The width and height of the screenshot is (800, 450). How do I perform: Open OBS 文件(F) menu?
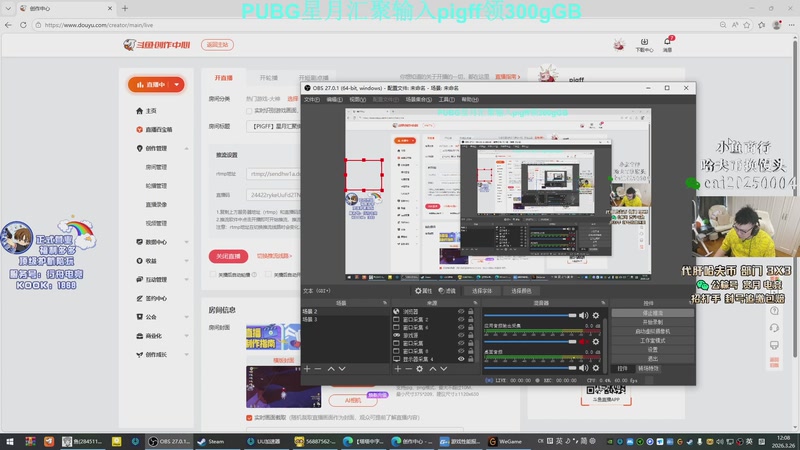click(311, 99)
